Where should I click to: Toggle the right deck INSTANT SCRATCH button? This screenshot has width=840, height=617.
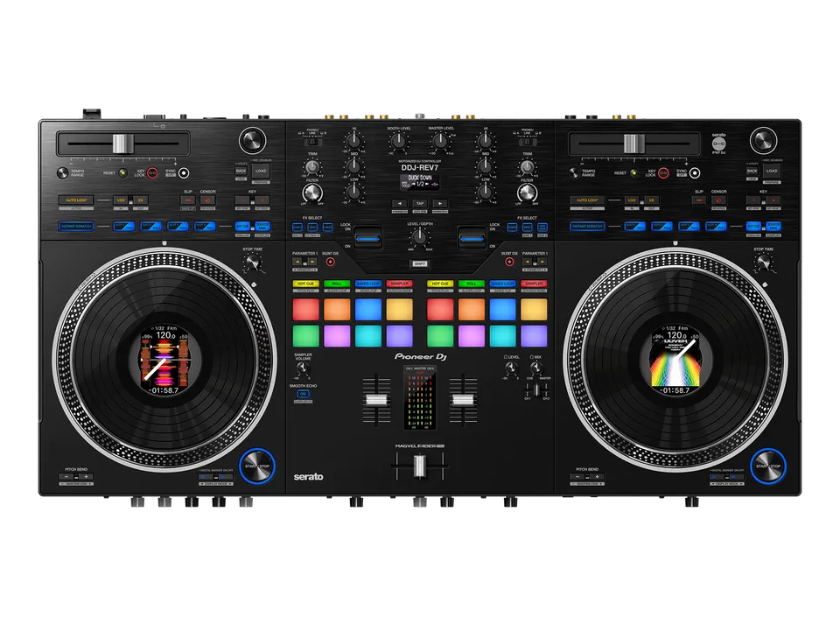pyautogui.click(x=588, y=226)
